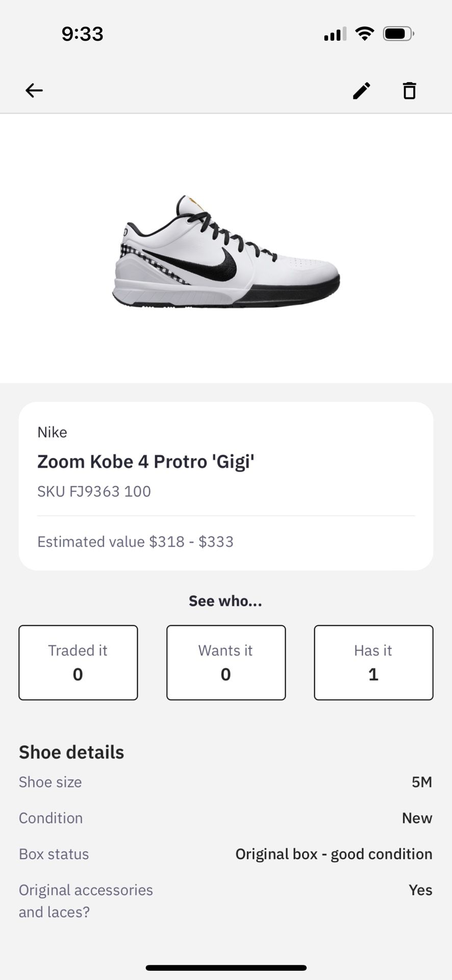This screenshot has height=980, width=452.
Task: Tap the Nike brand label
Action: coord(52,432)
